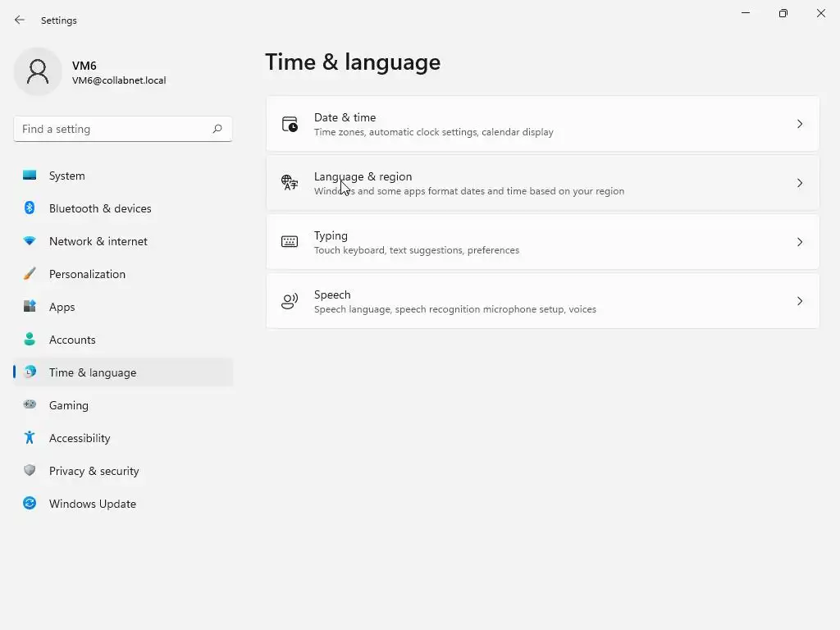The width and height of the screenshot is (840, 630).
Task: Open the Accounts menu item
Action: (72, 340)
